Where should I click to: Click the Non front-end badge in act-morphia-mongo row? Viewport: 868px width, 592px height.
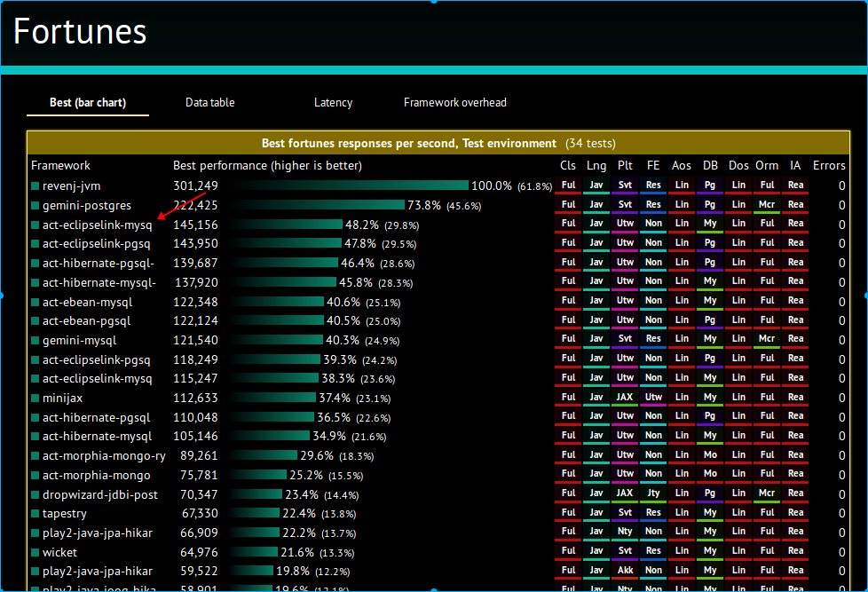653,474
